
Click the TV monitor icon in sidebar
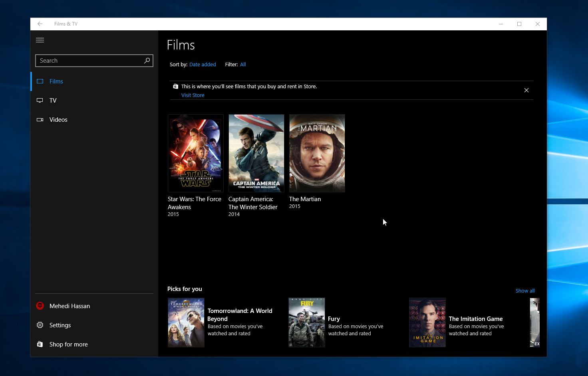40,101
